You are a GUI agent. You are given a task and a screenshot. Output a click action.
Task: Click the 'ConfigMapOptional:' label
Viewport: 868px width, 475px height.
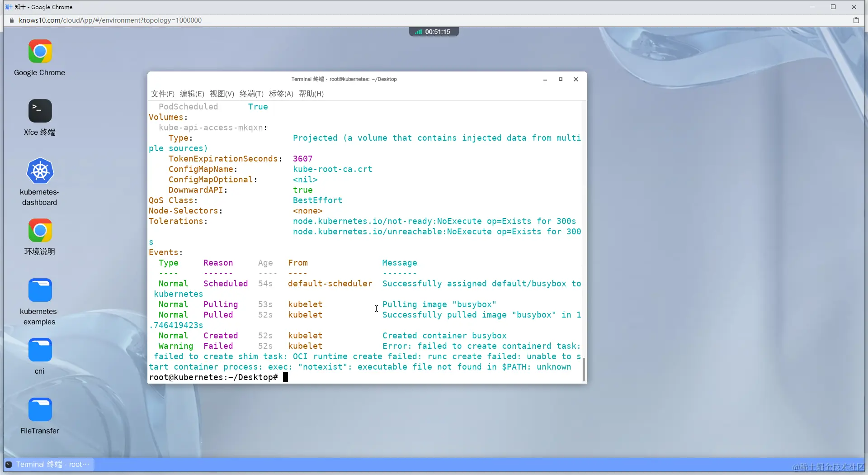click(213, 180)
